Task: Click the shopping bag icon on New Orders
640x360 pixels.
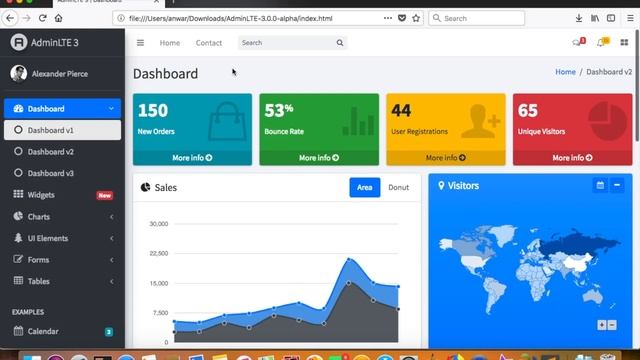Action: tap(227, 122)
